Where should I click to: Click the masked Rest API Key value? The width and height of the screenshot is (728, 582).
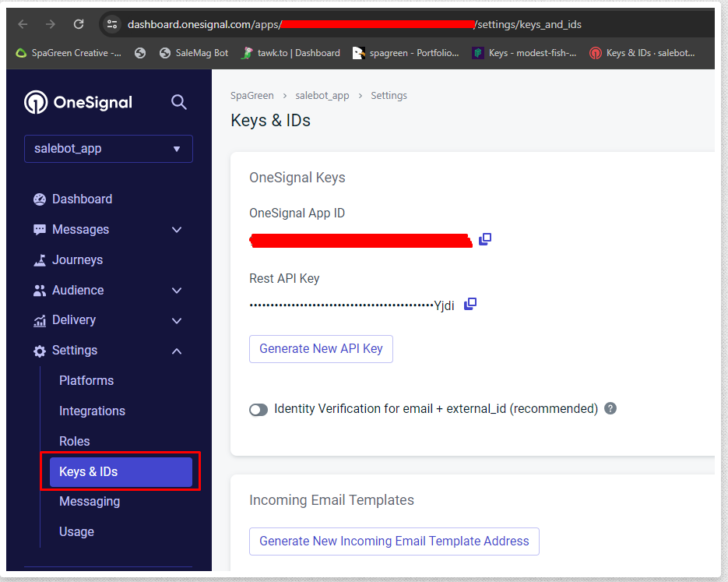click(352, 305)
